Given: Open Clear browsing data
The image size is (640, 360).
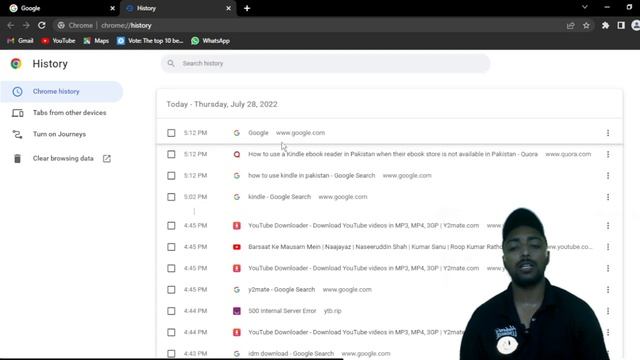Looking at the screenshot, I should click(x=63, y=158).
